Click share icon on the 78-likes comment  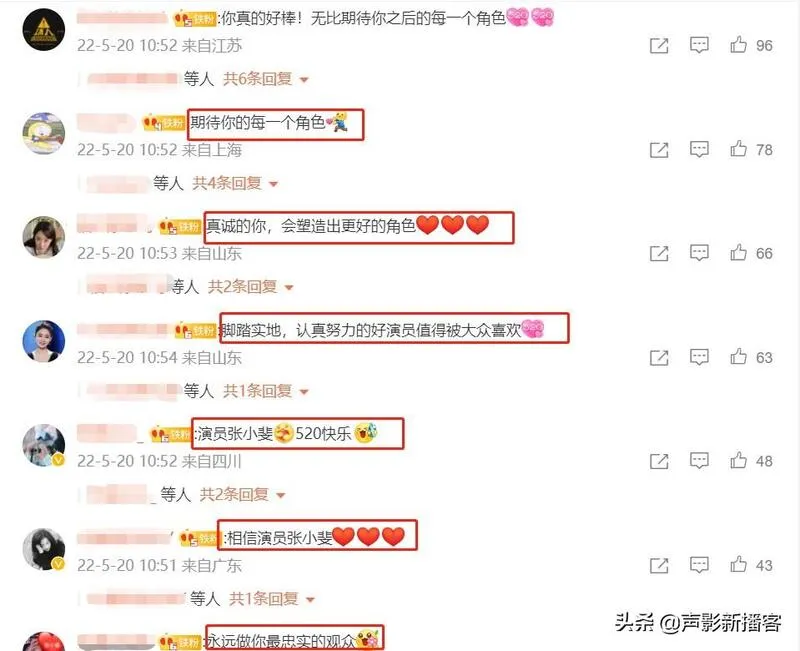[x=659, y=150]
